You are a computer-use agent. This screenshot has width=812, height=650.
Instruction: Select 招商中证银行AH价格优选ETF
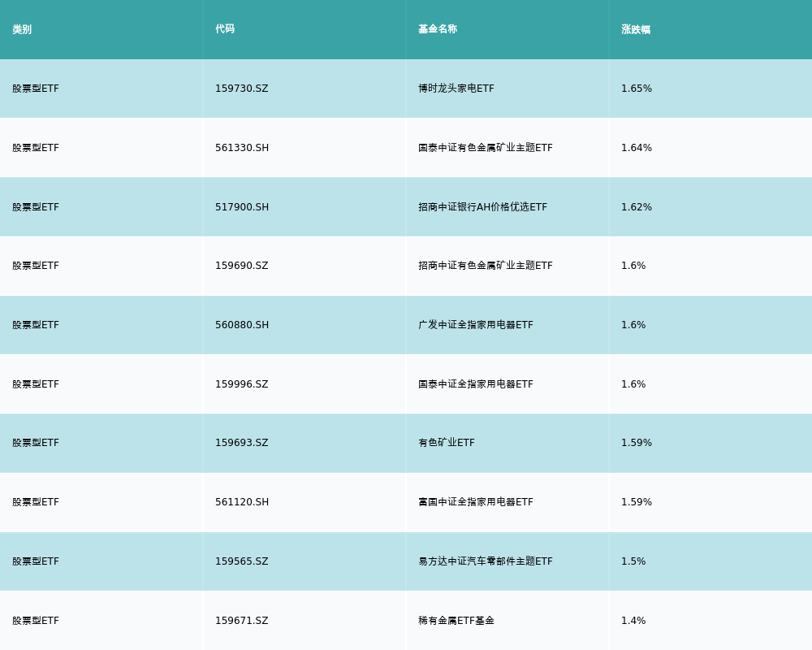click(482, 207)
